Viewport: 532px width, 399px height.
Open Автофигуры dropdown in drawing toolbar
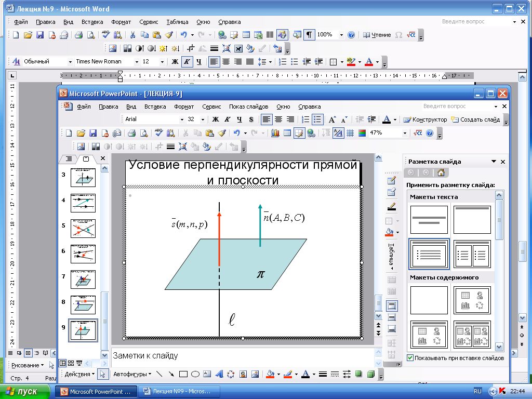pyautogui.click(x=132, y=374)
